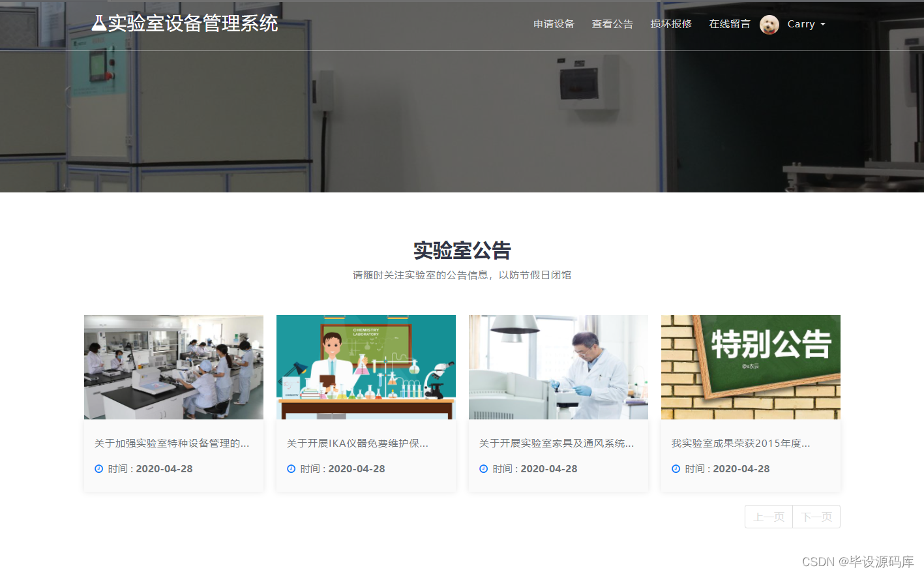Go to 在线留言 from the navbar
The image size is (924, 574).
coord(729,24)
